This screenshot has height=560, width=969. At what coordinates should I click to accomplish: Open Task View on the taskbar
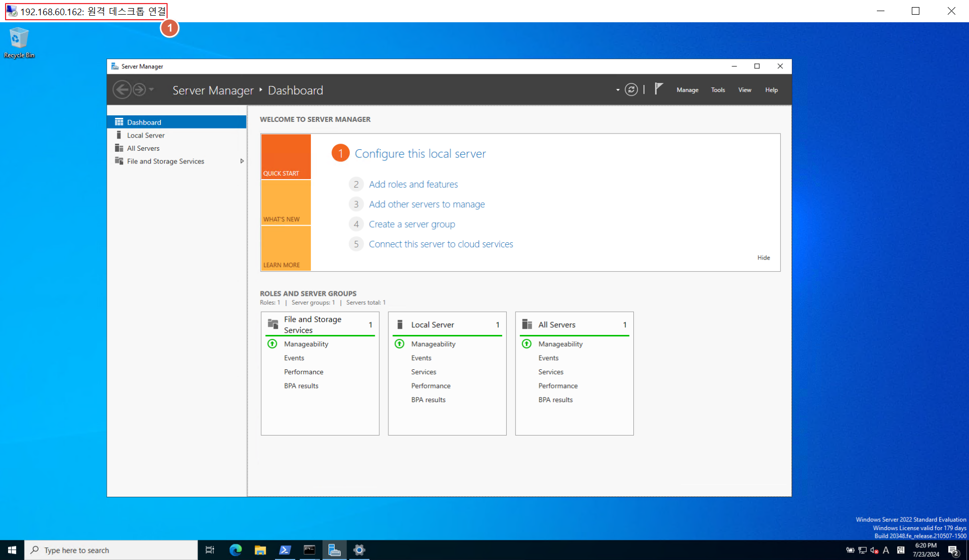[x=210, y=550]
